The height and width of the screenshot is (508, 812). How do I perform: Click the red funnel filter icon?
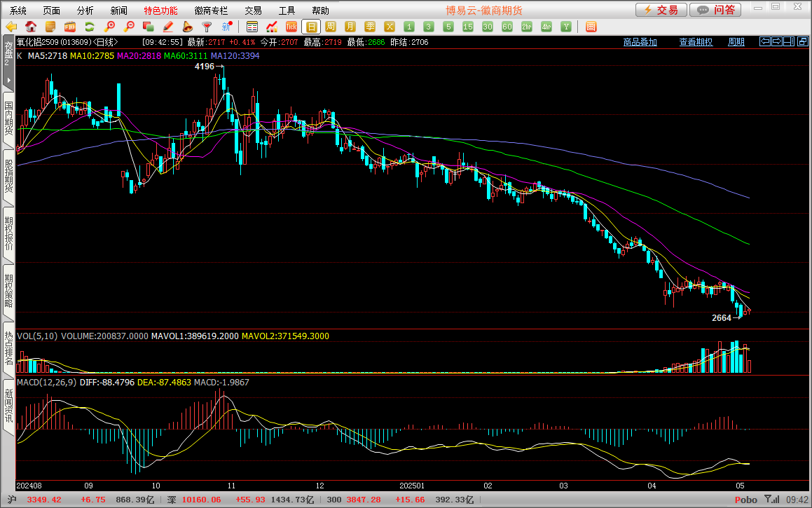point(207,27)
